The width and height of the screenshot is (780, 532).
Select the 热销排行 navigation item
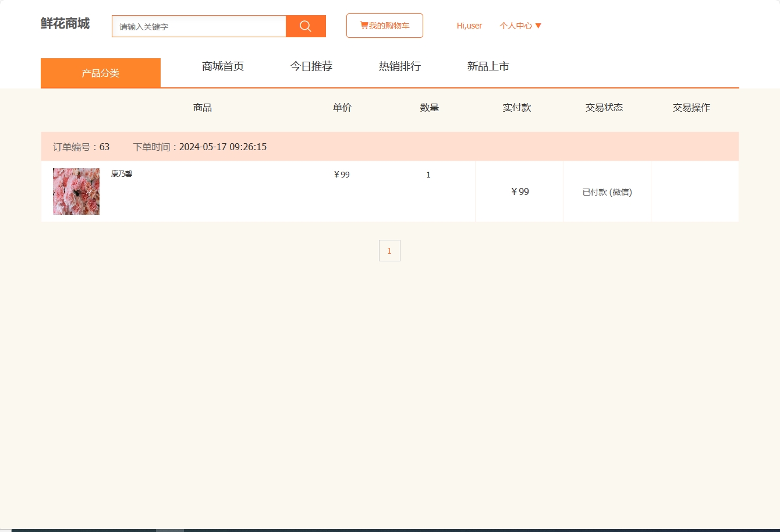coord(399,66)
